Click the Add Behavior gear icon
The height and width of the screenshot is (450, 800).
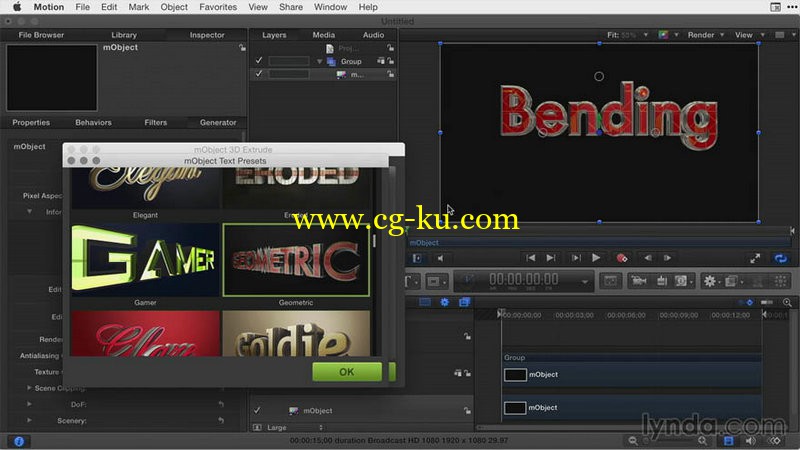tap(710, 281)
